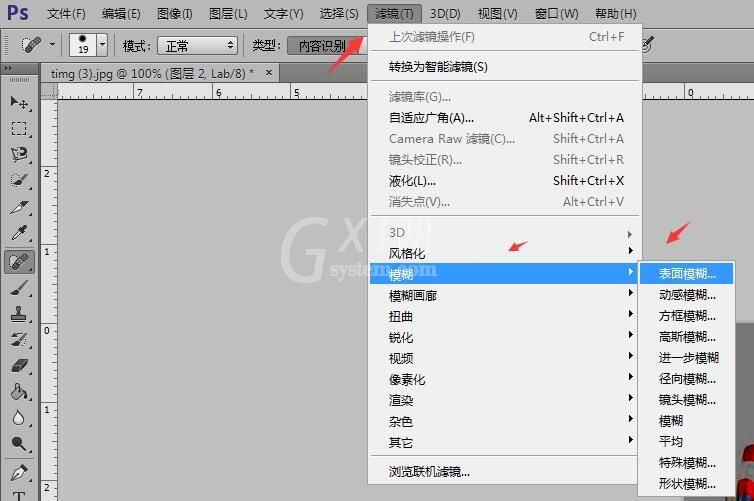
Task: Choose 方框模糊... blur filter
Action: [687, 316]
